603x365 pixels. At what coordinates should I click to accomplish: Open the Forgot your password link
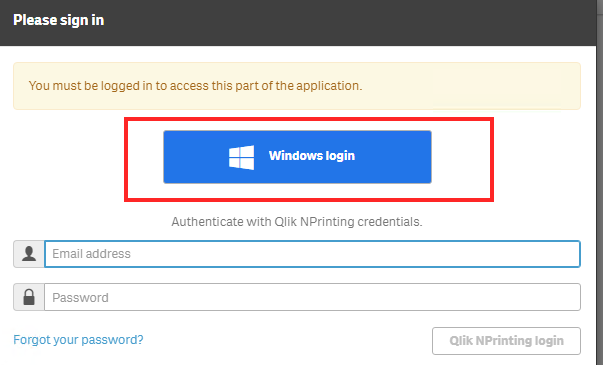click(78, 340)
